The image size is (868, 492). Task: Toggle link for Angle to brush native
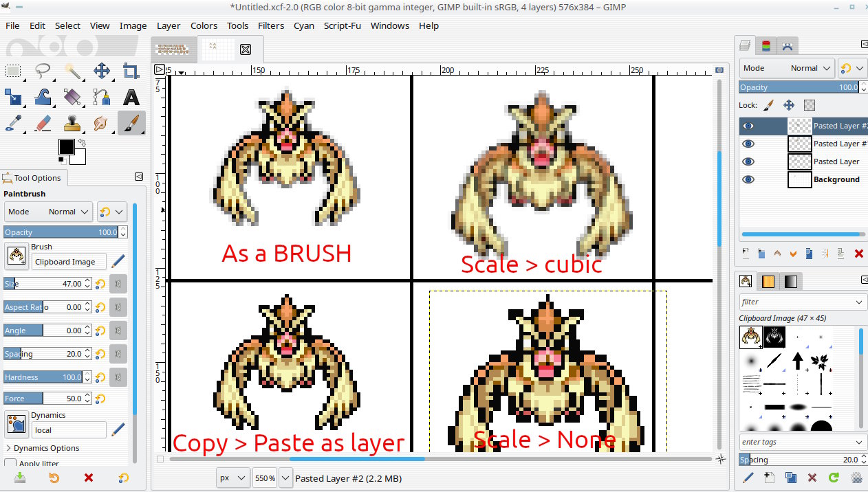coord(118,331)
